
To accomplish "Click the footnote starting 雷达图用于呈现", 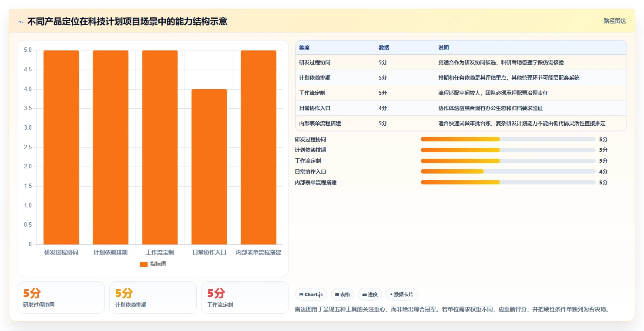I will [453, 310].
